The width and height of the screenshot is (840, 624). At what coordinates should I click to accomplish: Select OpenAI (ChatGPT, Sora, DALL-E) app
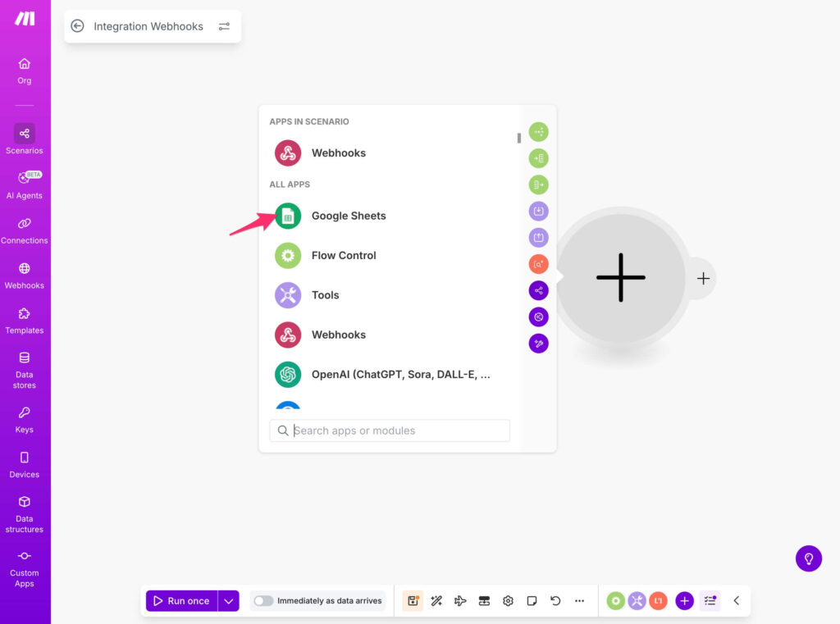[399, 375]
